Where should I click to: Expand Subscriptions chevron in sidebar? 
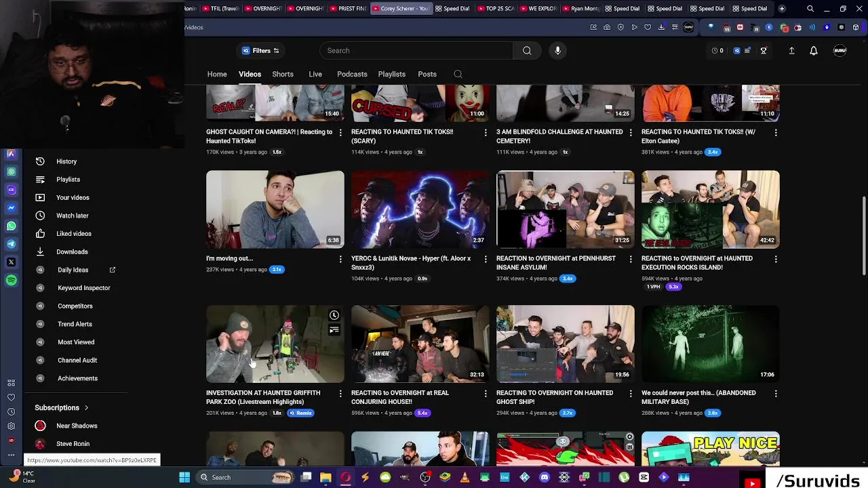(86, 408)
